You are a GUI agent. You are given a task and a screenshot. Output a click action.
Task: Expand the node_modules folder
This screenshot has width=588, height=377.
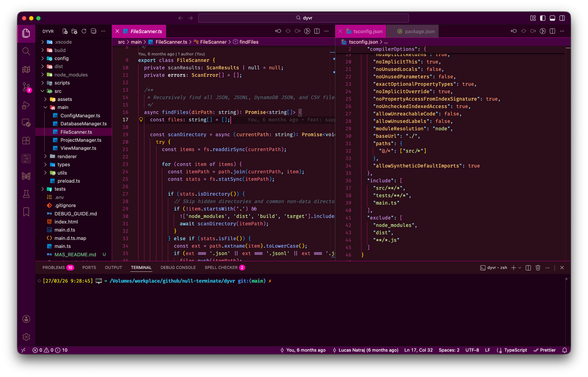point(74,75)
